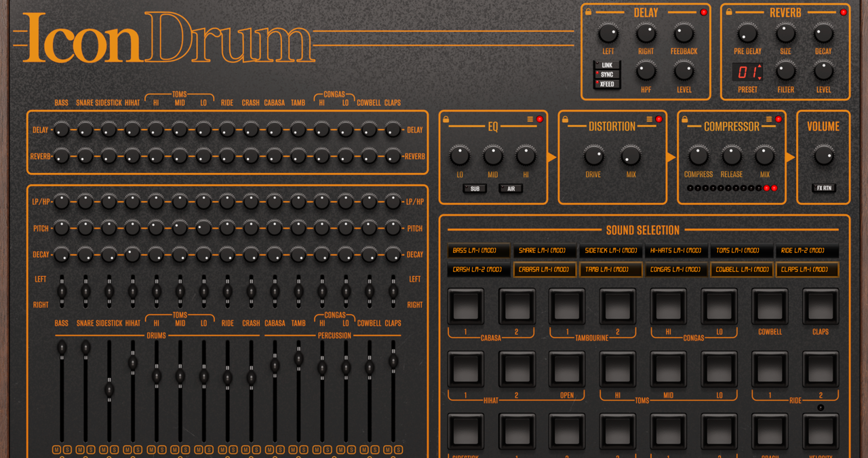Trigger the Toms HI drum pad

[x=617, y=369]
